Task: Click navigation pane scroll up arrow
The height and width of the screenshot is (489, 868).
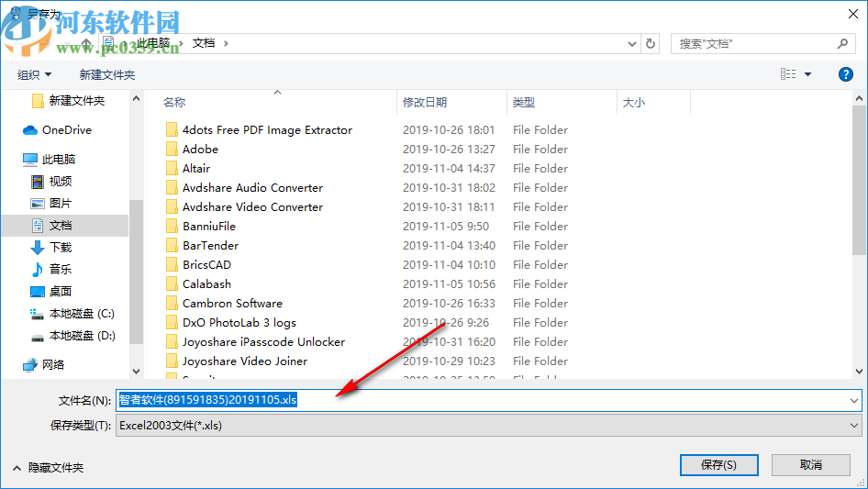Action: coord(136,98)
